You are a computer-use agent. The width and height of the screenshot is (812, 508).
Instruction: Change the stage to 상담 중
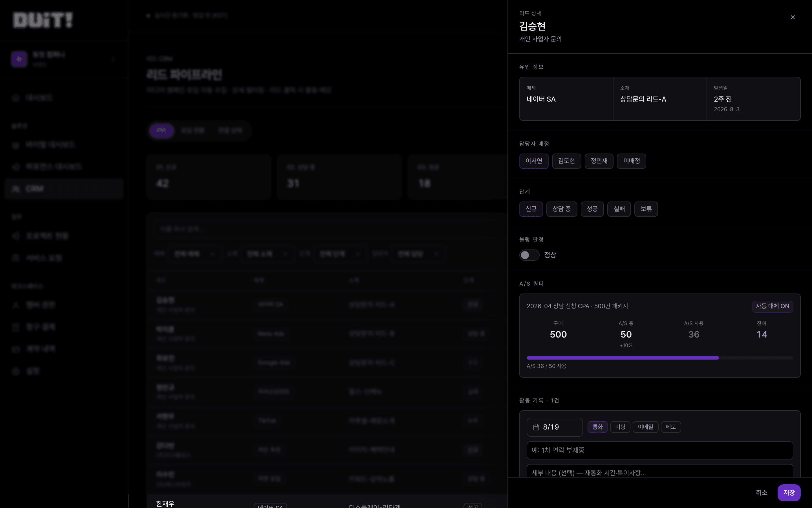click(562, 209)
